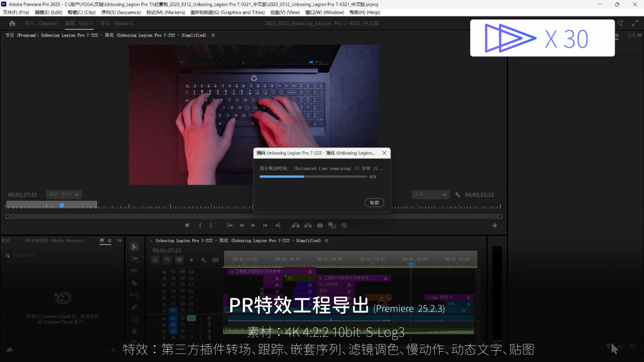Open Markers menu
The height and width of the screenshot is (362, 644).
click(x=165, y=12)
